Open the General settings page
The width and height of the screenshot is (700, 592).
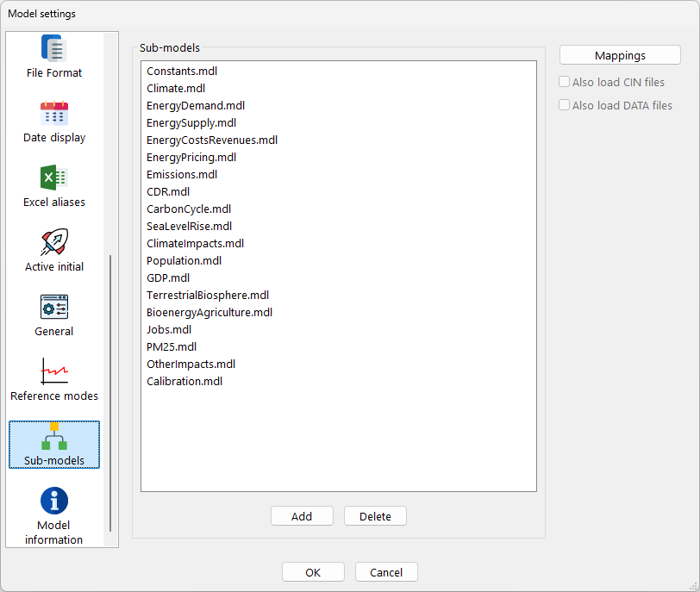54,308
